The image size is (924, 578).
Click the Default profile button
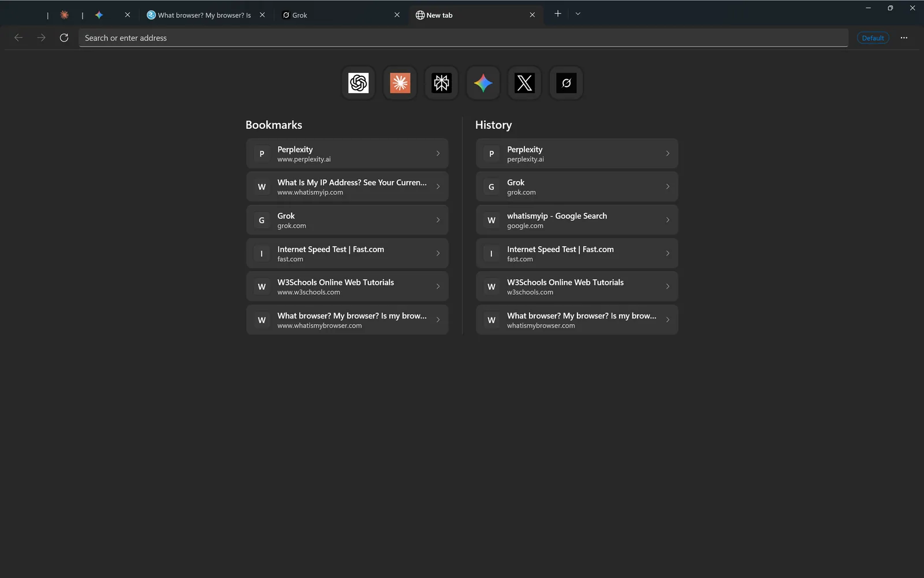pyautogui.click(x=873, y=38)
